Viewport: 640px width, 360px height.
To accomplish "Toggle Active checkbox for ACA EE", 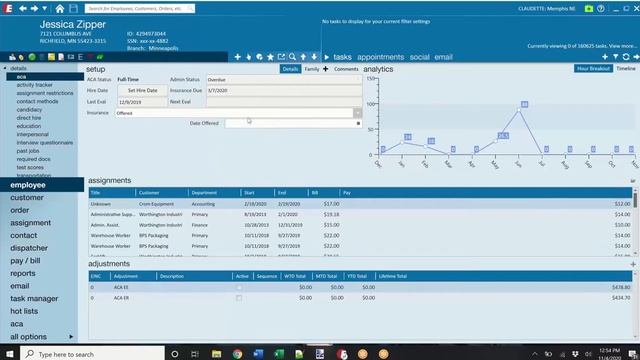I will (x=239, y=287).
